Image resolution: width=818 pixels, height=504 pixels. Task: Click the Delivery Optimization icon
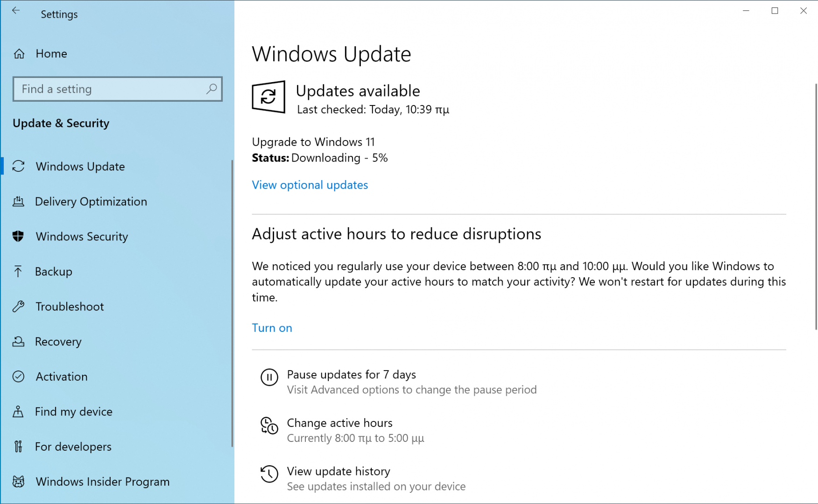point(18,201)
